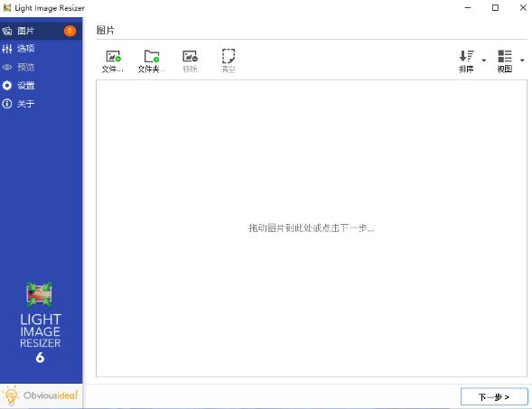Click the title bar app icon
This screenshot has height=409, width=532.
coord(7,8)
